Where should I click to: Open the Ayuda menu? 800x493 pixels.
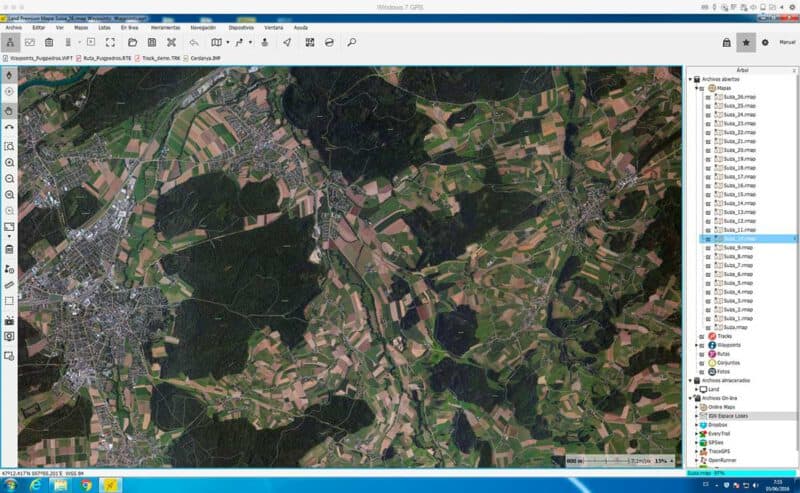click(x=301, y=28)
